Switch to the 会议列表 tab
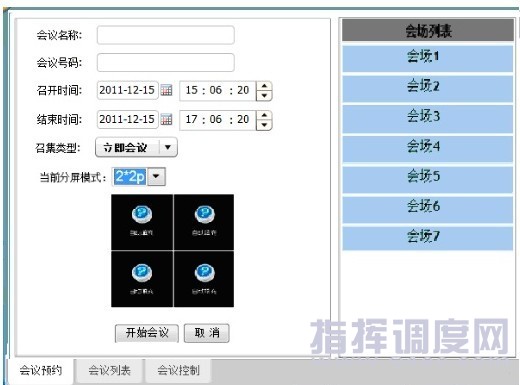The width and height of the screenshot is (520, 385). [109, 370]
